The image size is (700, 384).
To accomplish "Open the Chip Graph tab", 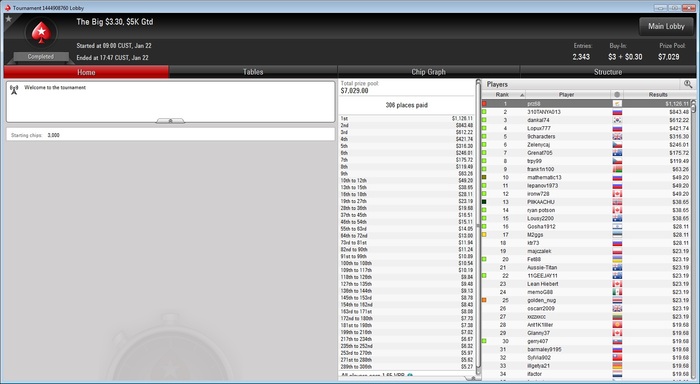I will (x=429, y=72).
